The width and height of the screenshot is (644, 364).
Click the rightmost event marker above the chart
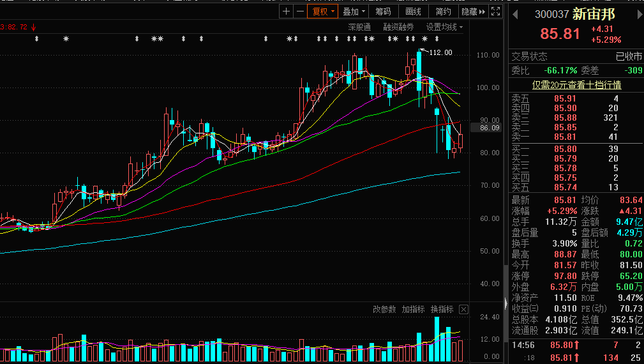(x=437, y=38)
